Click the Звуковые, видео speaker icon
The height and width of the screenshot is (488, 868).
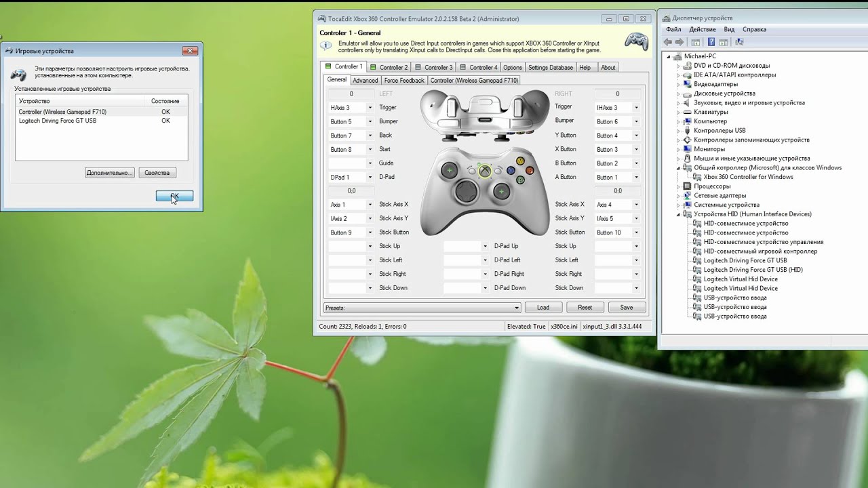click(688, 103)
